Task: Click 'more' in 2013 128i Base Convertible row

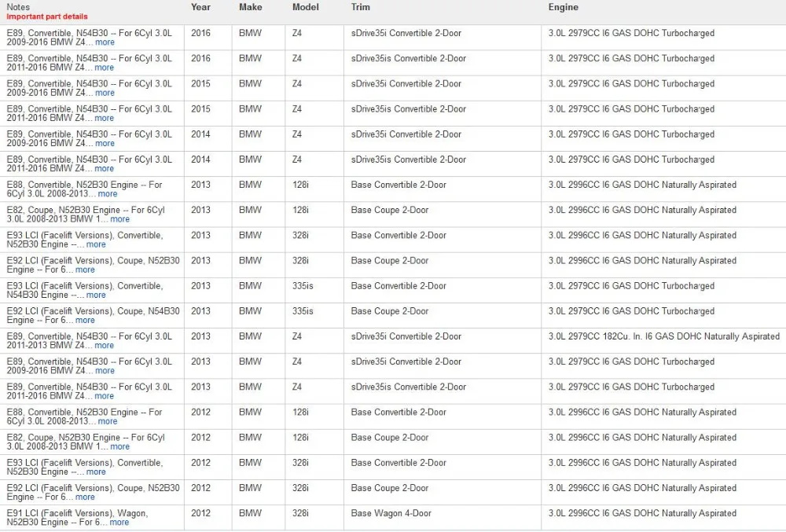Action: pyautogui.click(x=108, y=194)
